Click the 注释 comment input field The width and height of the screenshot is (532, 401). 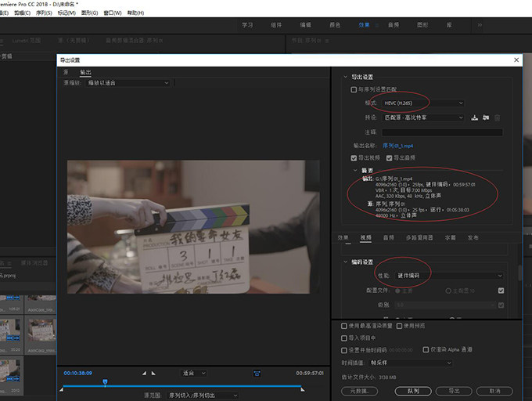pyautogui.click(x=442, y=132)
